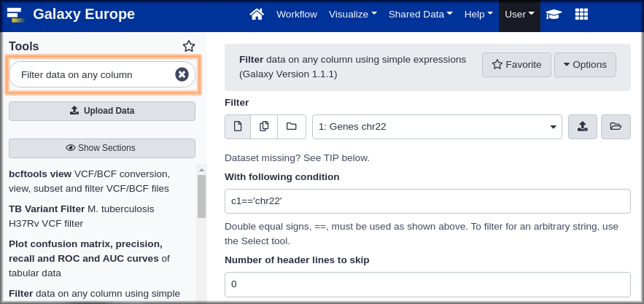Click the 'Dataset missing? See TIP below.' text
Image resolution: width=644 pixels, height=304 pixels.
[x=297, y=158]
